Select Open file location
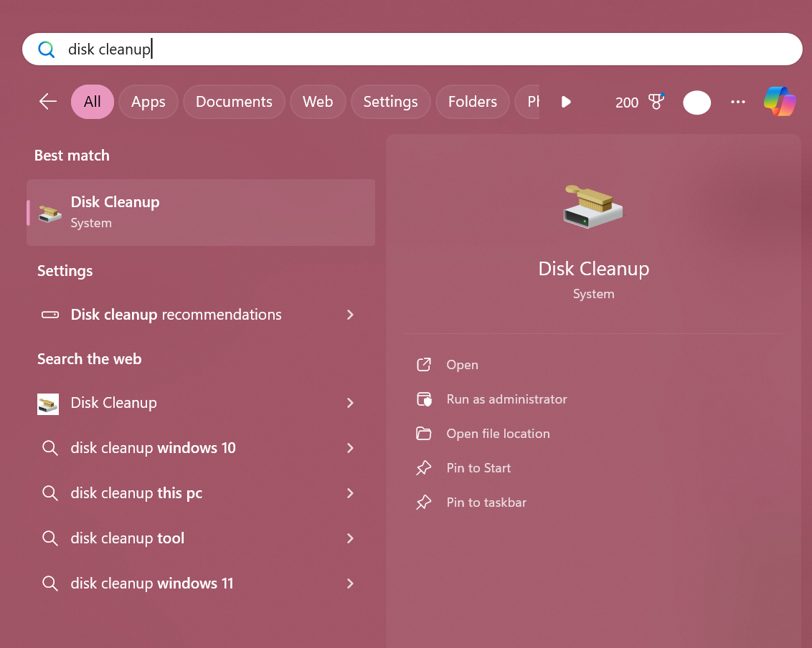Image resolution: width=812 pixels, height=648 pixels. pos(499,434)
